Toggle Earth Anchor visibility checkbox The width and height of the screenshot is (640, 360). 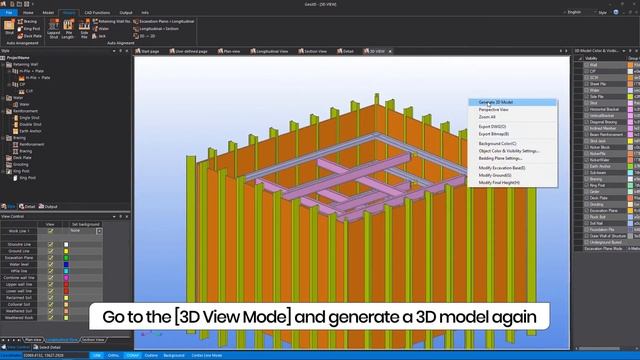pos(587,166)
